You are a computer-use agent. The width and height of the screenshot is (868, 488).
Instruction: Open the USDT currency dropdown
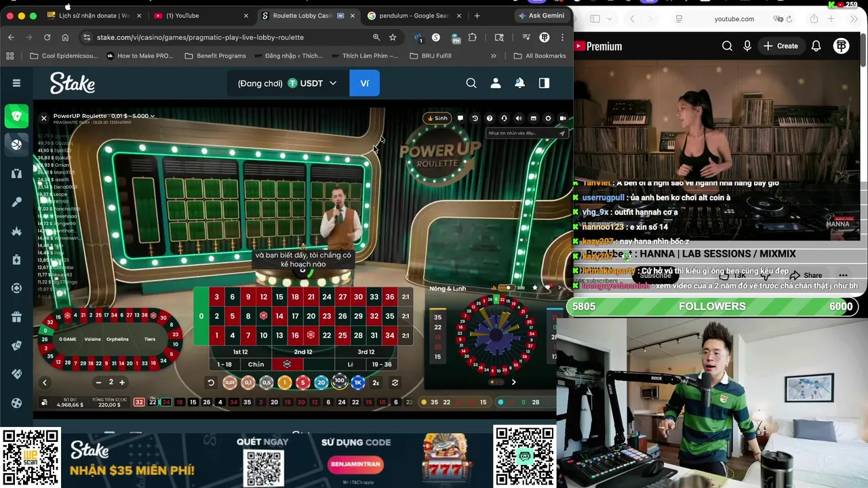pyautogui.click(x=312, y=83)
